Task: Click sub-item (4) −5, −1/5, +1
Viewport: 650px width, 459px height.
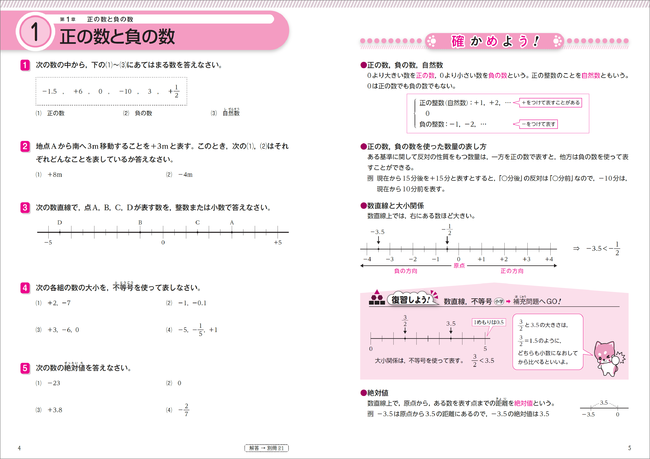Action: coord(192,330)
